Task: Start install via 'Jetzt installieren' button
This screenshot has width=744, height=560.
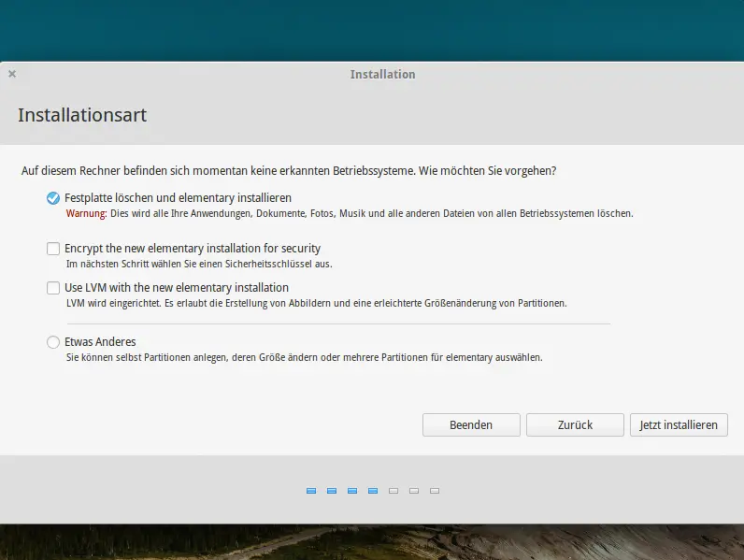Action: [x=679, y=424]
